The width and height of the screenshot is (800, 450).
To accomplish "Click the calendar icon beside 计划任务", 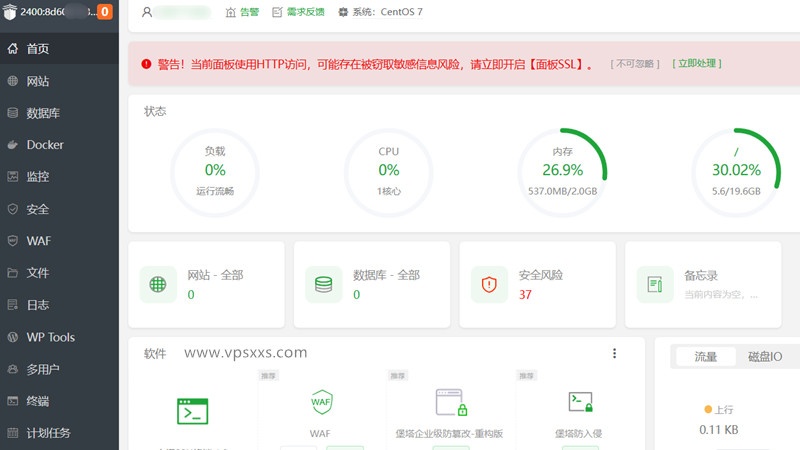I will (13, 433).
